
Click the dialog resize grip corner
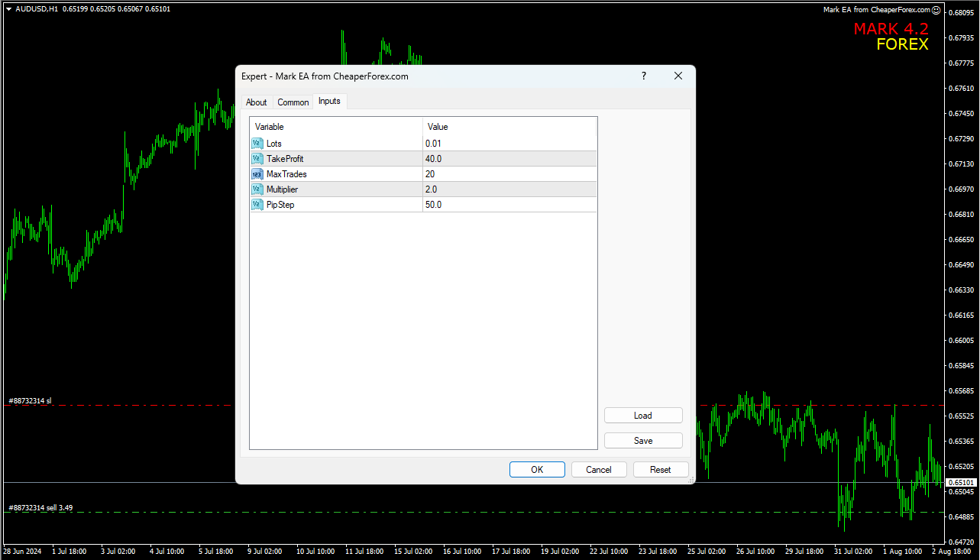pyautogui.click(x=691, y=480)
